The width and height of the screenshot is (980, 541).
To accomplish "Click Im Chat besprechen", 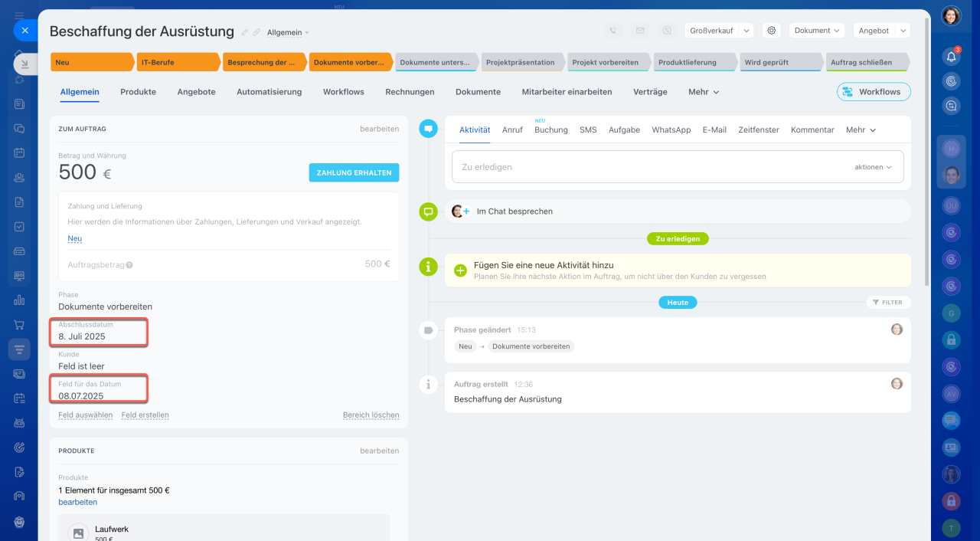I will click(514, 211).
